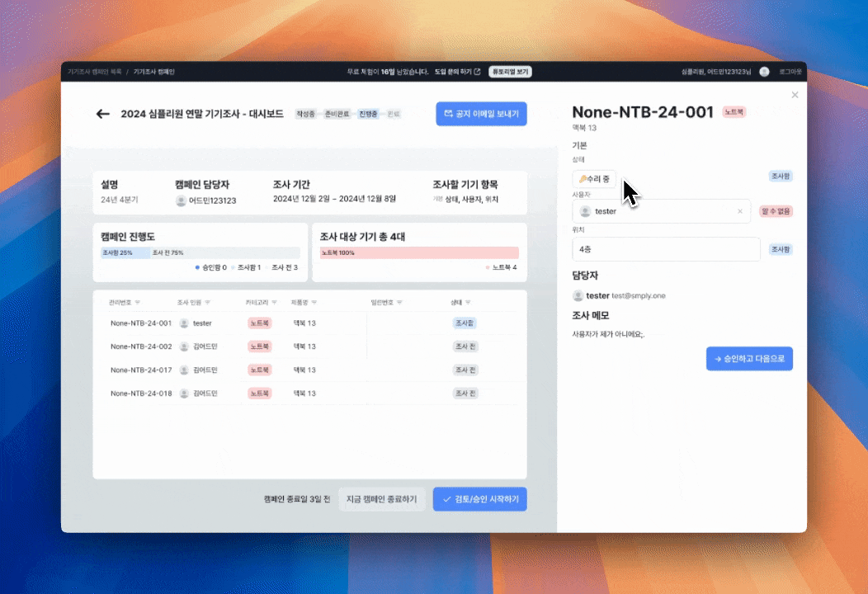Open the 상태 column filter in table
The image size is (868, 594).
tap(468, 303)
